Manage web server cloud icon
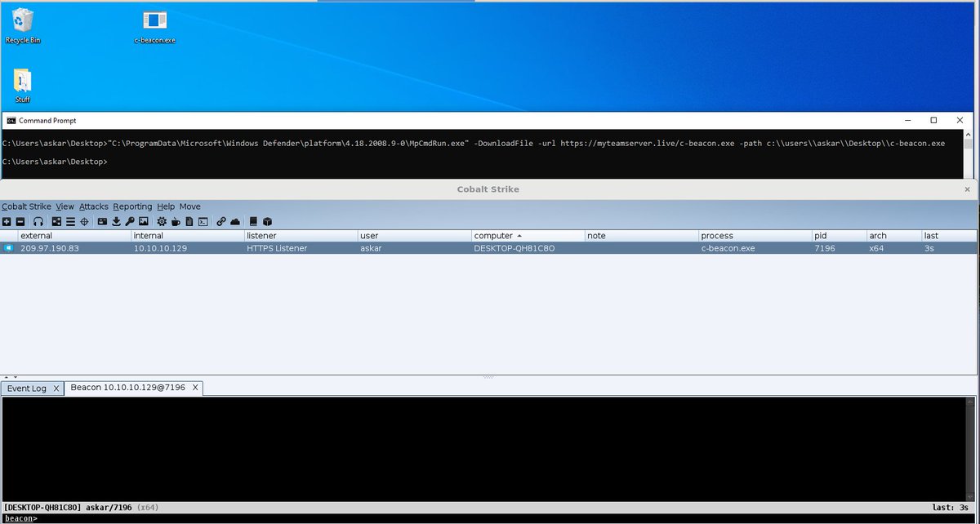Viewport: 980px width, 524px height. 235,221
